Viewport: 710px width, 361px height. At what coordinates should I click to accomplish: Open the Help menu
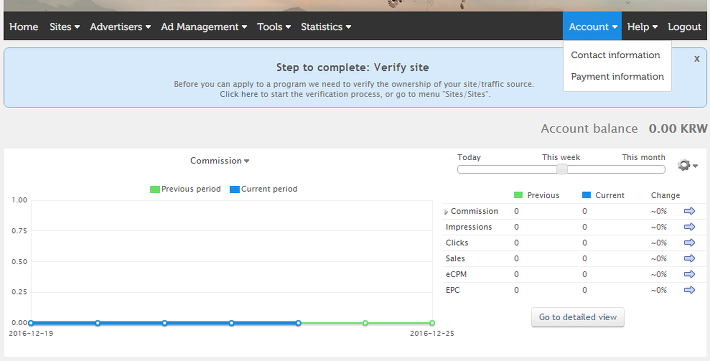[x=642, y=27]
